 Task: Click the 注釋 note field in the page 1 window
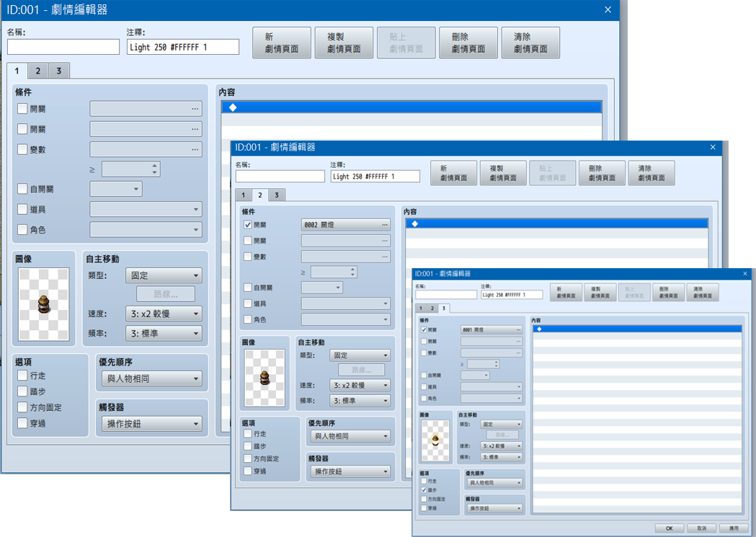point(183,47)
